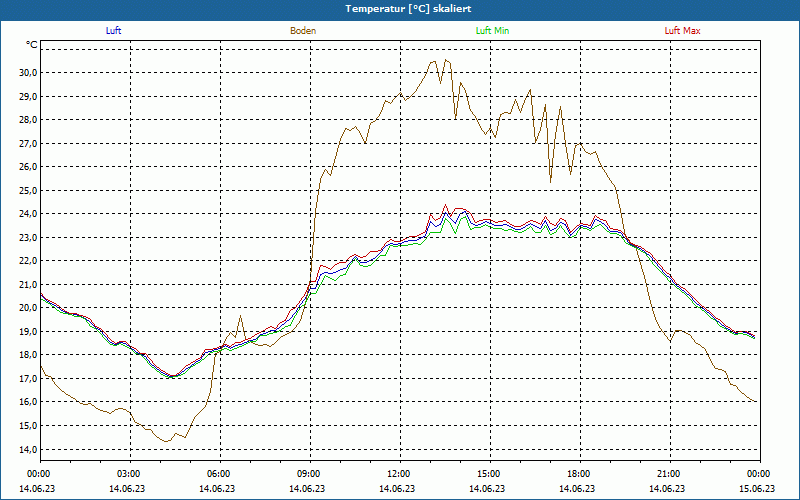Click the 16,0 y-axis value

[29, 402]
